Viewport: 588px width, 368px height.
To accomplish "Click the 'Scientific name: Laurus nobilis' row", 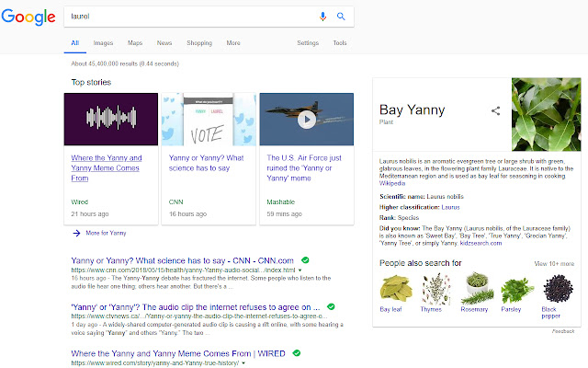I will 422,196.
